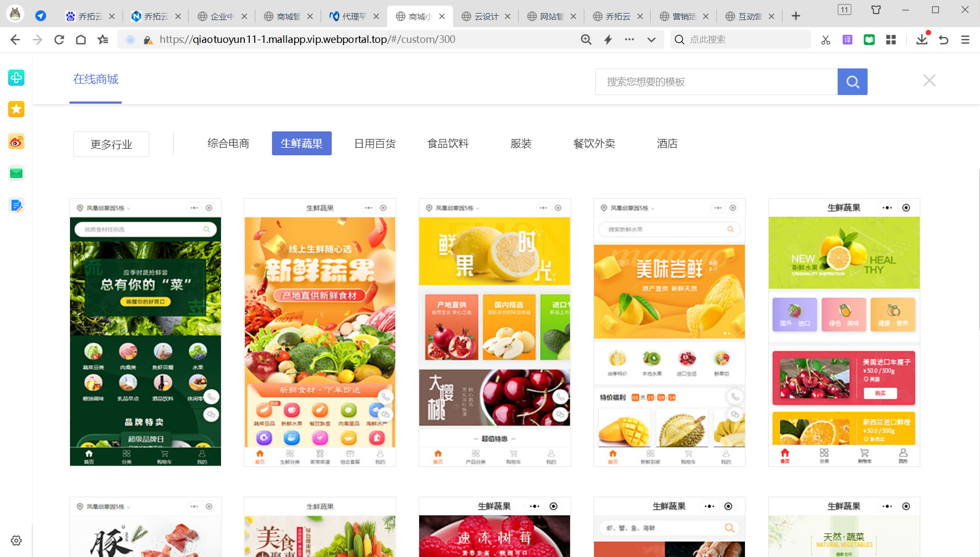Open the browser hamburger main menu
This screenshot has height=557, width=980.
coord(965,40)
